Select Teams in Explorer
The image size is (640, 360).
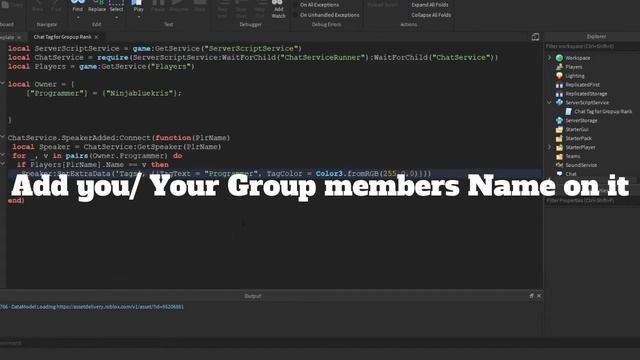click(x=573, y=156)
